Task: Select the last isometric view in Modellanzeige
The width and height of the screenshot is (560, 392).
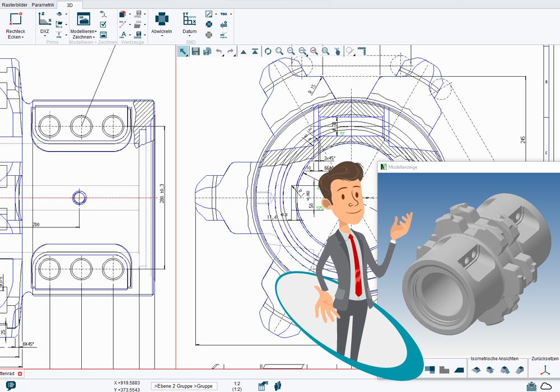Action: coord(520,370)
